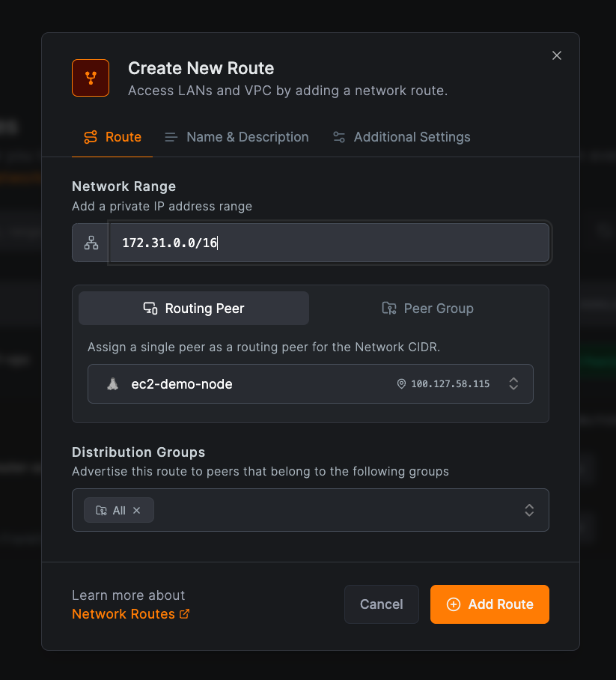Open the Name & Description tab
The width and height of the screenshot is (616, 680).
[x=237, y=137]
